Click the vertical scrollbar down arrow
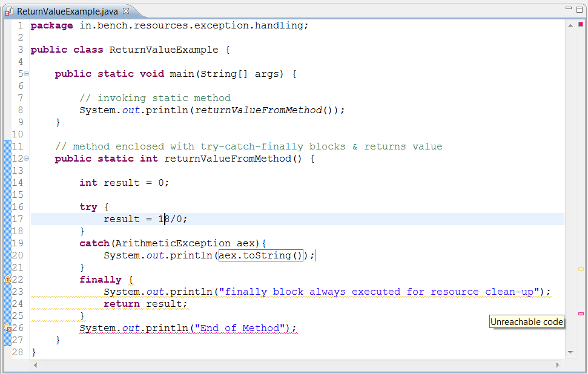This screenshot has height=374, width=588. point(570,352)
